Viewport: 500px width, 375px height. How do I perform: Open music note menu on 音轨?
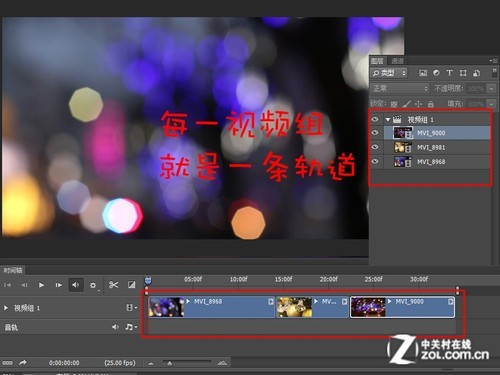[x=131, y=327]
